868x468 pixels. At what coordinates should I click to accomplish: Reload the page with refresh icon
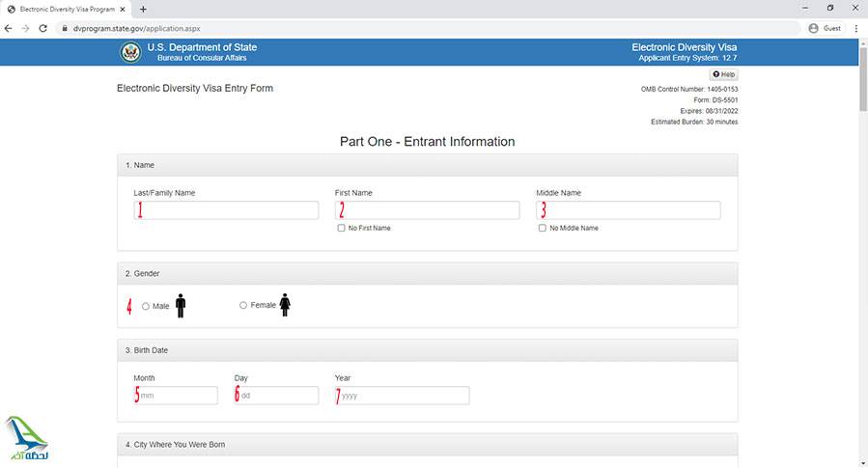[x=43, y=28]
